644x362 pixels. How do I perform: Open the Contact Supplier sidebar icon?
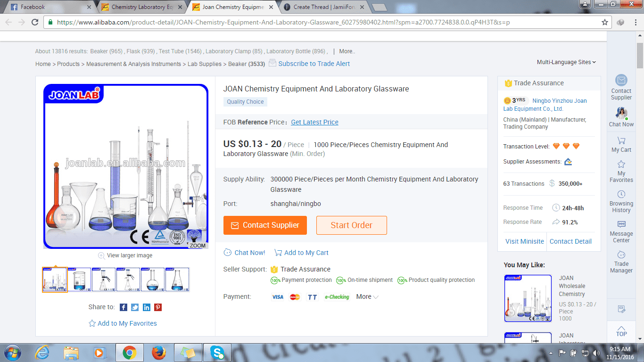[621, 80]
